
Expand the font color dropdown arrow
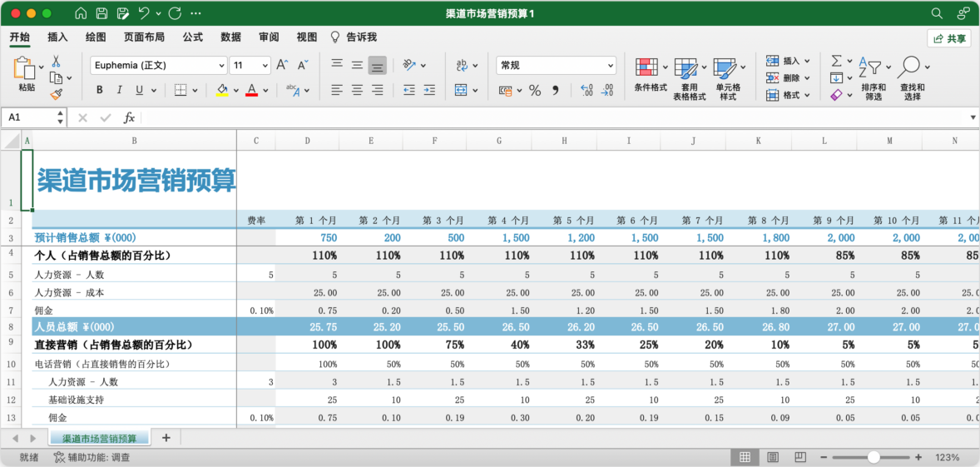pyautogui.click(x=265, y=91)
